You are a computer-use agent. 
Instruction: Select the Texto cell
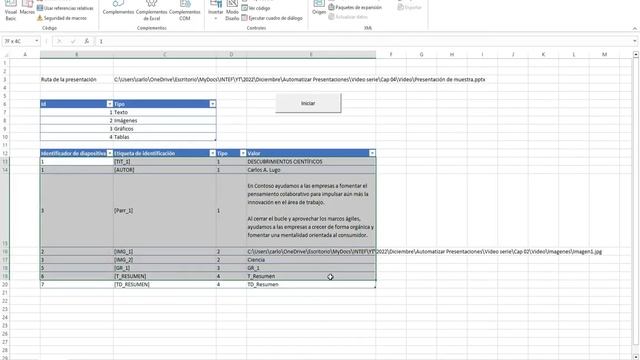165,112
